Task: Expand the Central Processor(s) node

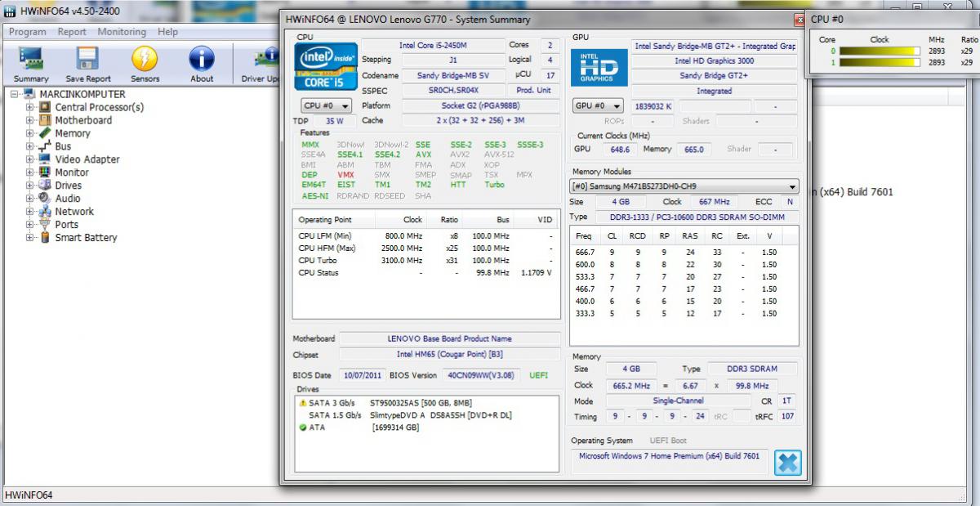Action: pos(30,107)
